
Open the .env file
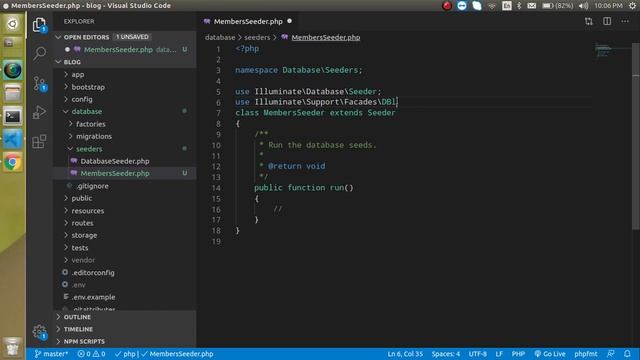[79, 284]
